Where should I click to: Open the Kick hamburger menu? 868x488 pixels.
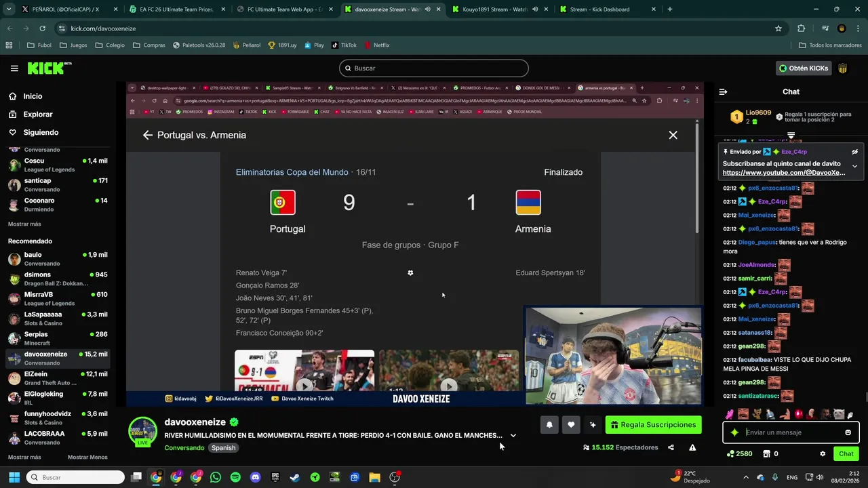point(14,68)
